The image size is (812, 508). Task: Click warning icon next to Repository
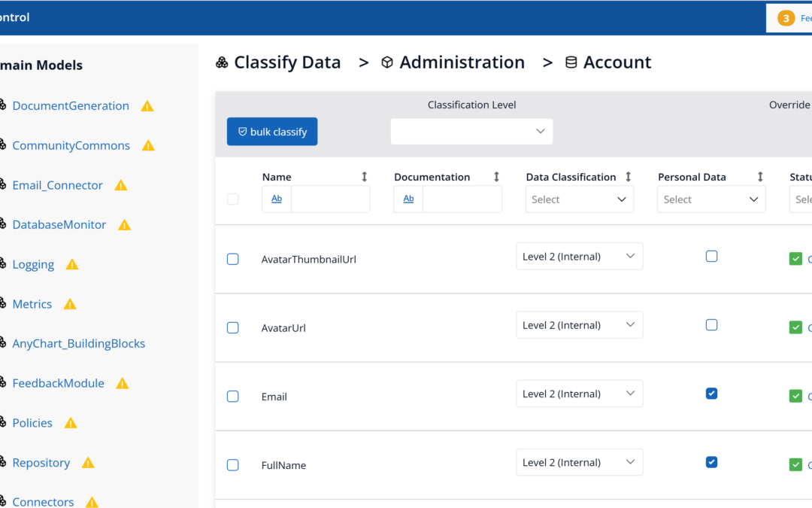pyautogui.click(x=88, y=463)
